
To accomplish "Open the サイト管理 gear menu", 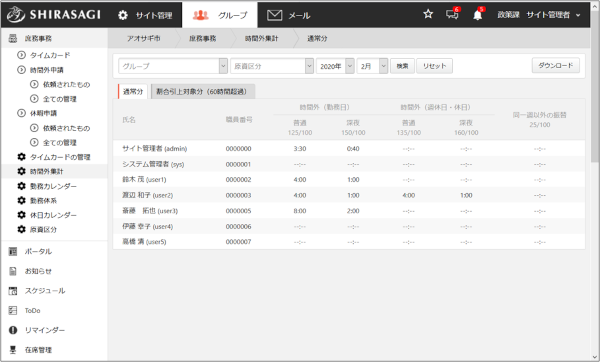I will coord(145,15).
